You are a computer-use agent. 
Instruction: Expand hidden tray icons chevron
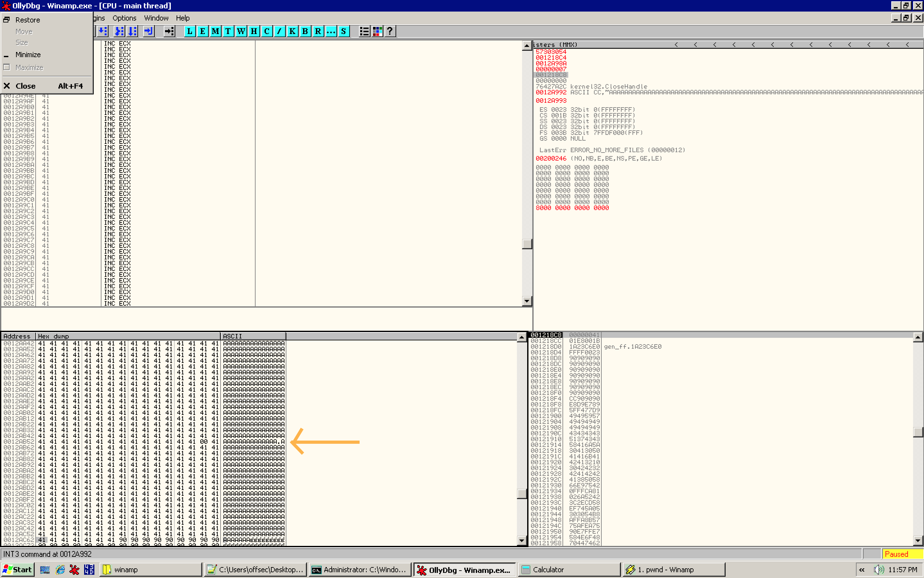[x=862, y=570]
